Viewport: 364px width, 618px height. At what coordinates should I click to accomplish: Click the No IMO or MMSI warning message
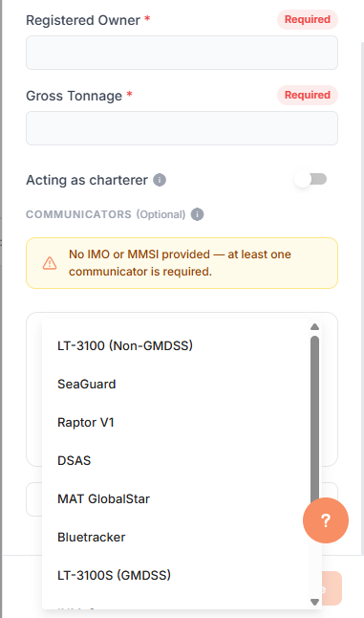(180, 263)
